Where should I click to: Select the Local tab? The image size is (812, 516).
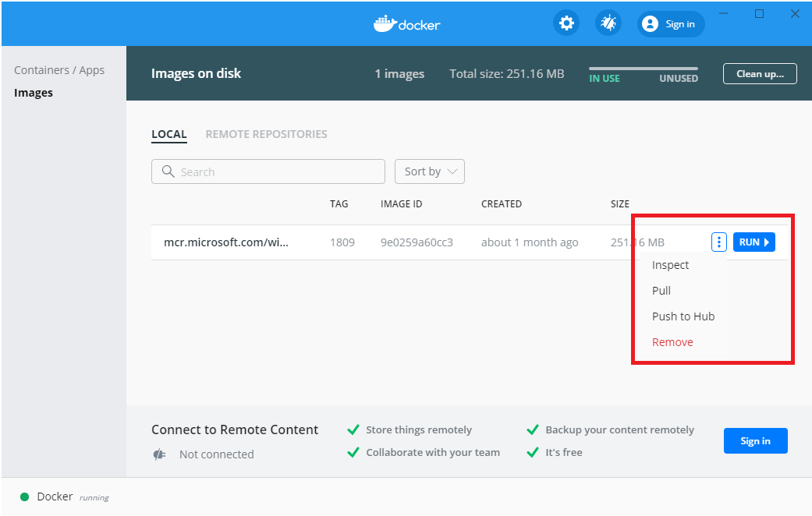tap(169, 134)
